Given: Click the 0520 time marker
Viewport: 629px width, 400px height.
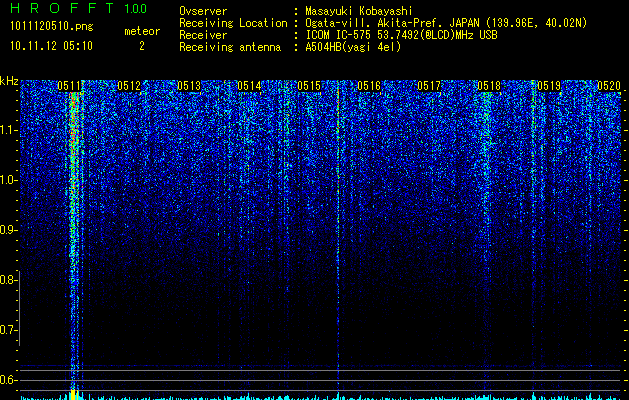Looking at the screenshot, I should click(609, 86).
